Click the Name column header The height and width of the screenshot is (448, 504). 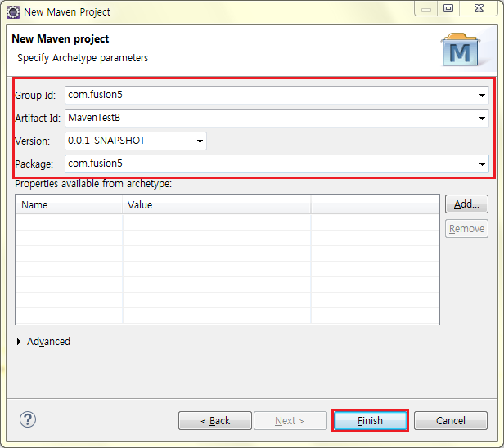pos(69,205)
